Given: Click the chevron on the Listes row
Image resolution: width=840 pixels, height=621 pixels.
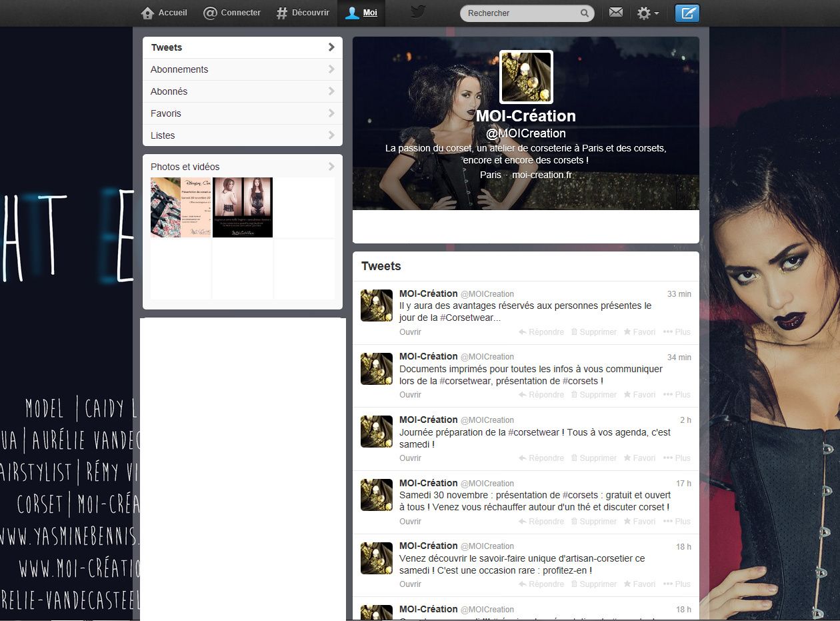Looking at the screenshot, I should (331, 135).
